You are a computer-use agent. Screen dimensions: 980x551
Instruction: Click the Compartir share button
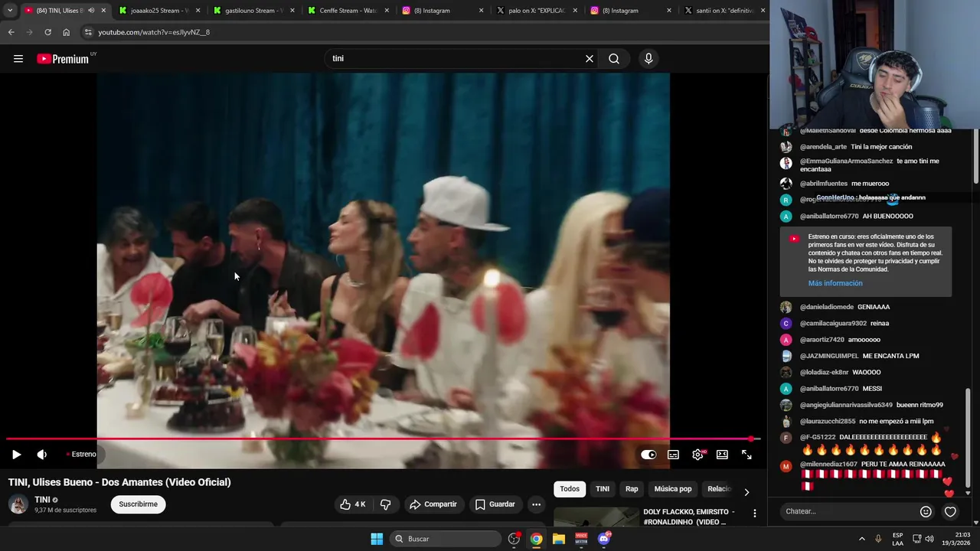point(433,504)
